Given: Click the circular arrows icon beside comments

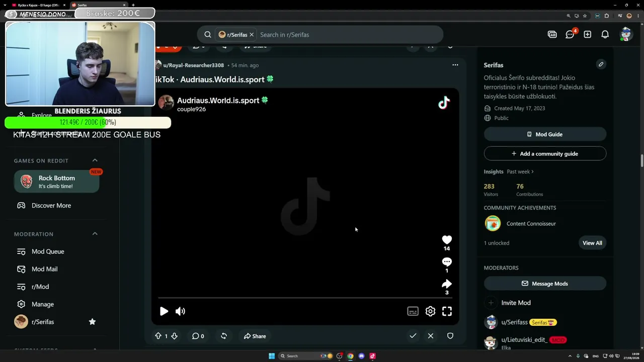Looking at the screenshot, I should click(224, 336).
